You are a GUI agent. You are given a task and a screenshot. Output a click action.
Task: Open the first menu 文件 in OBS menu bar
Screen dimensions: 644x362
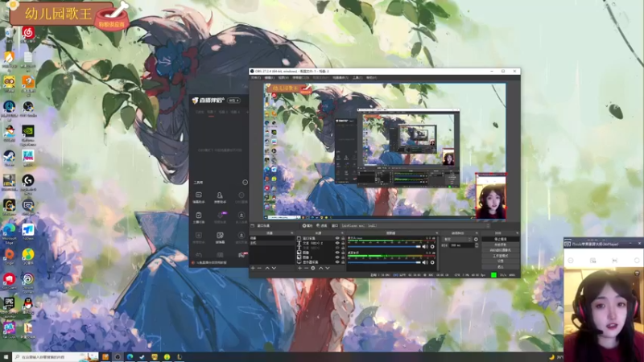pyautogui.click(x=256, y=77)
